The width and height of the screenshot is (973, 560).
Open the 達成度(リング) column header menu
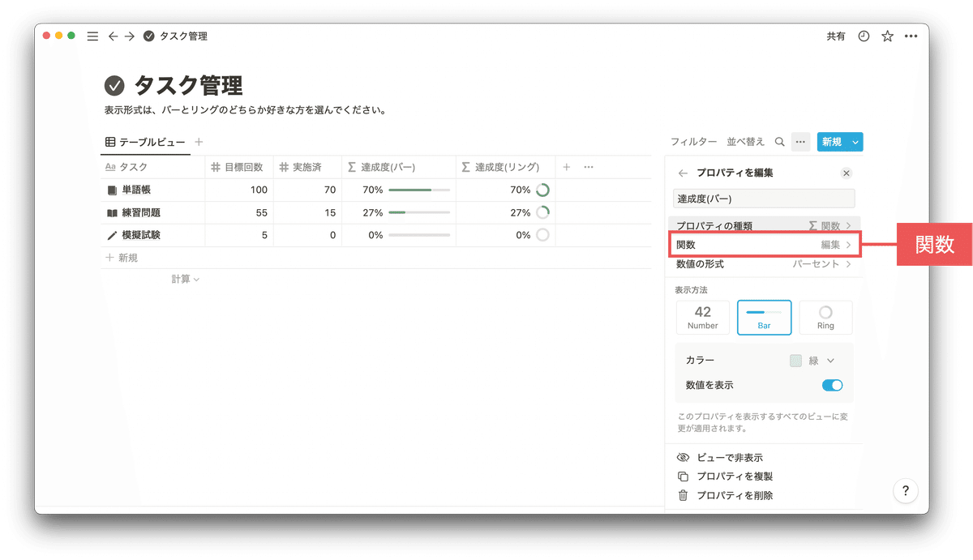pyautogui.click(x=506, y=167)
